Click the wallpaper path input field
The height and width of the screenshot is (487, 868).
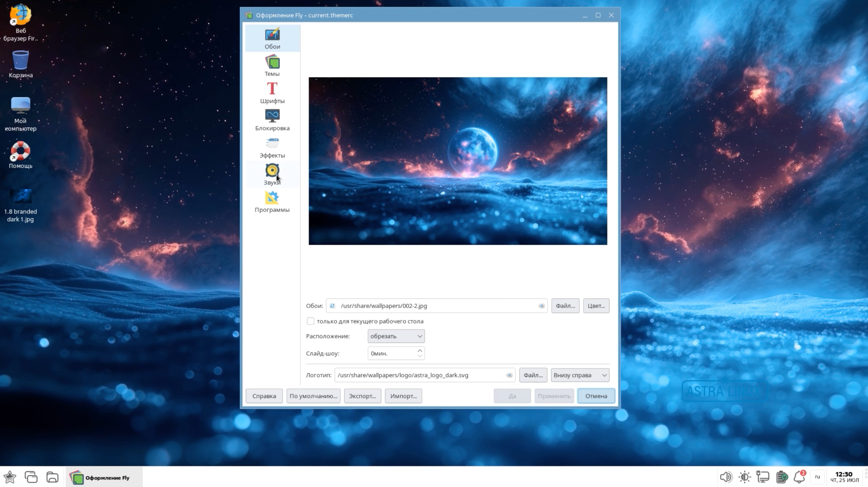coord(437,306)
